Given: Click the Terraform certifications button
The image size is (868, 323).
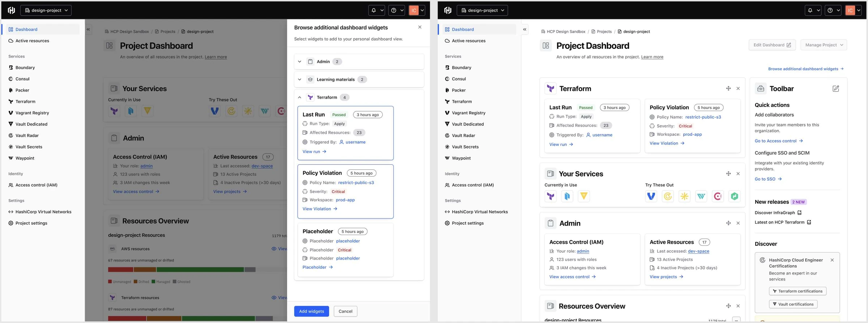Looking at the screenshot, I should (797, 291).
